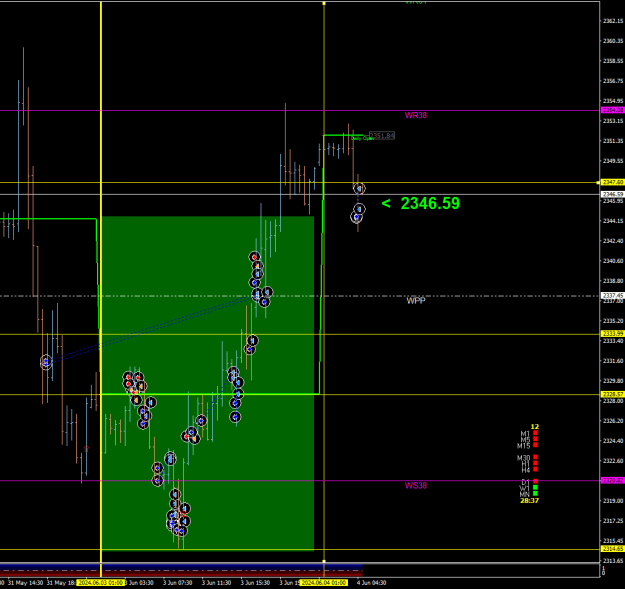This screenshot has height=589, width=625.
Task: Click the yellow 2328.57 price tag
Action: 613,394
